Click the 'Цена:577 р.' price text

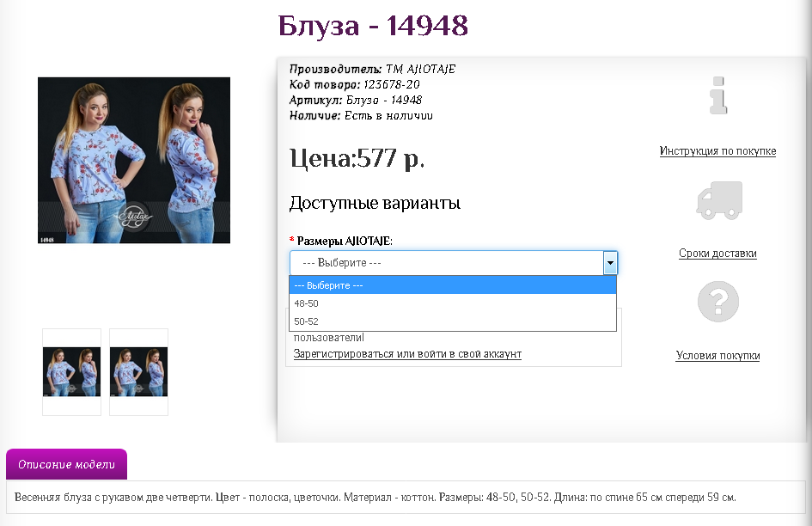357,158
